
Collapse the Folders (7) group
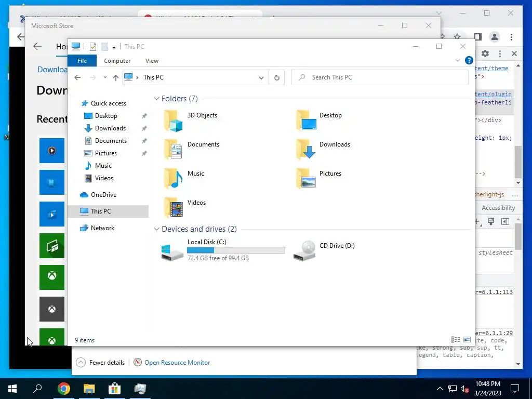point(156,99)
